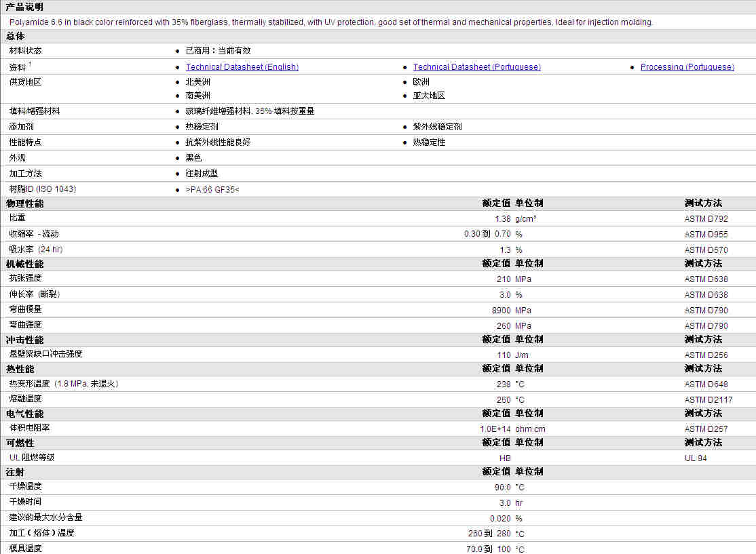
Task: Click '已商用：当前有效' status value
Action: pyautogui.click(x=218, y=51)
